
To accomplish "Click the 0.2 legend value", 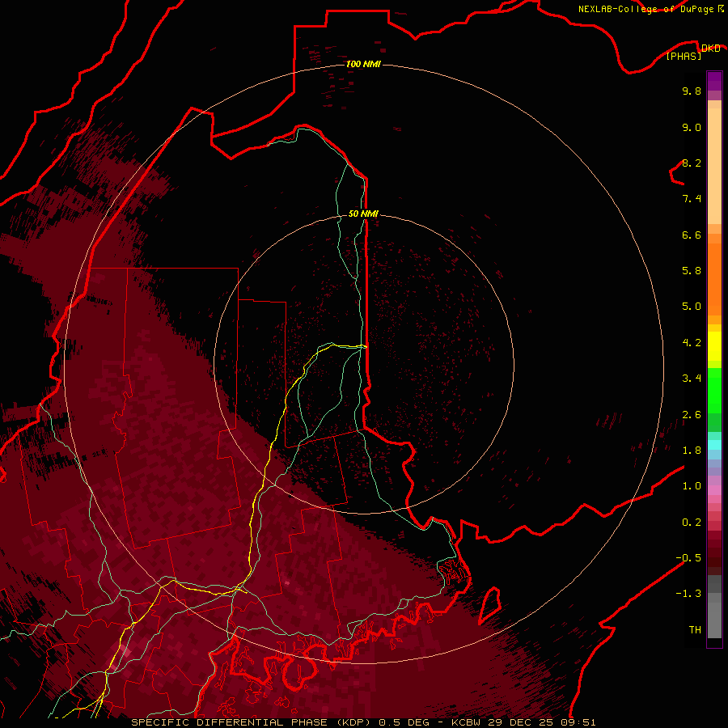I will 692,523.
